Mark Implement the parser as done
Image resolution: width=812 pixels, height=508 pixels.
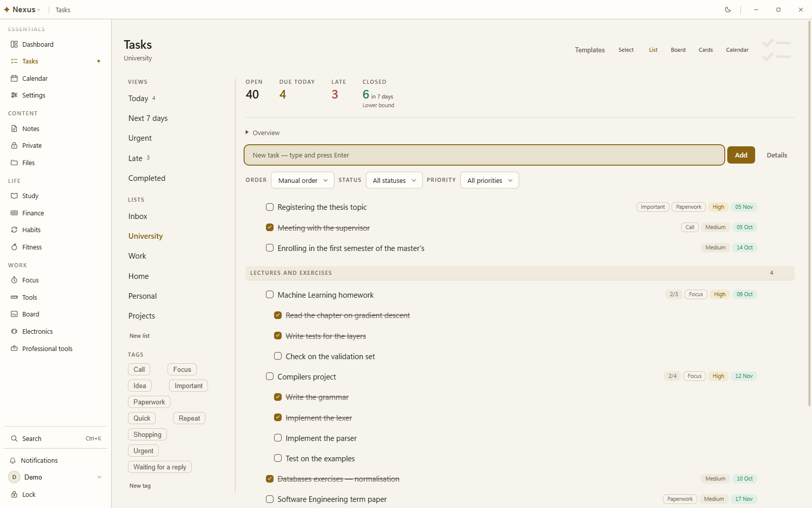278,438
